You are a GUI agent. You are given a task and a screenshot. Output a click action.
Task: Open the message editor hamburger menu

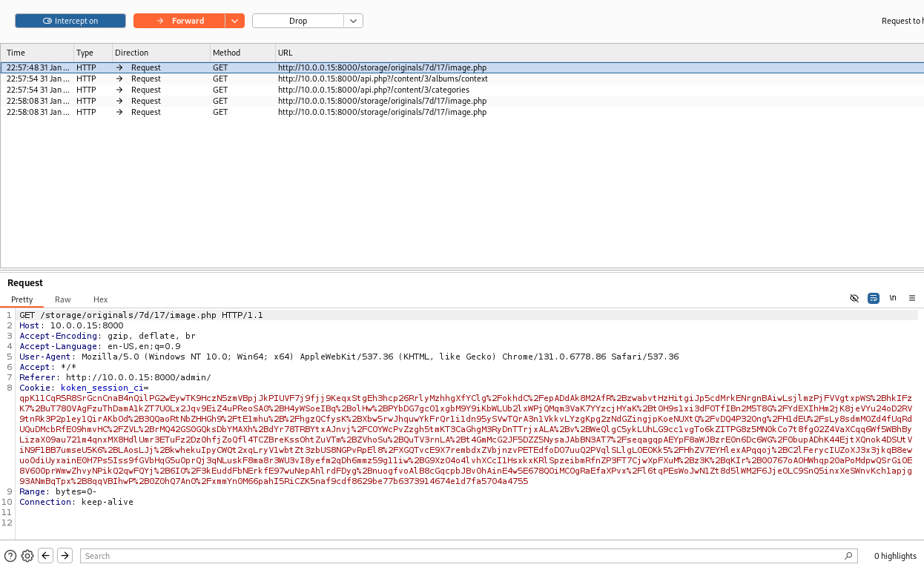[x=912, y=298]
